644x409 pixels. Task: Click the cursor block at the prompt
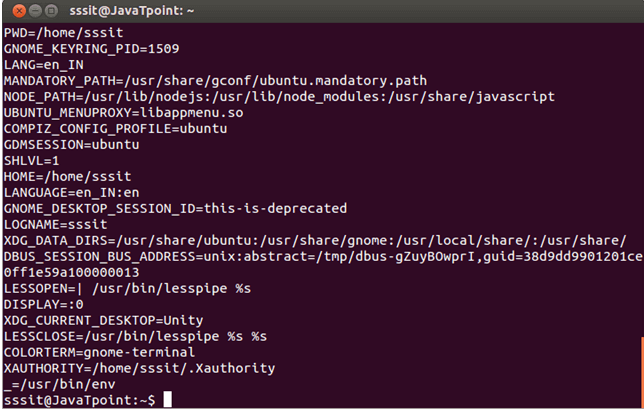[168, 399]
